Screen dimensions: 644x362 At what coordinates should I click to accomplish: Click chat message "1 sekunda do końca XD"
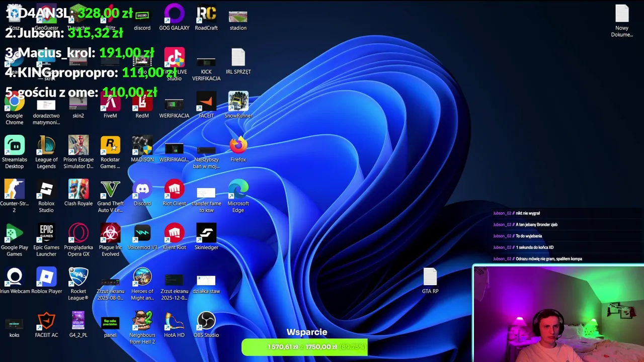[x=534, y=247]
